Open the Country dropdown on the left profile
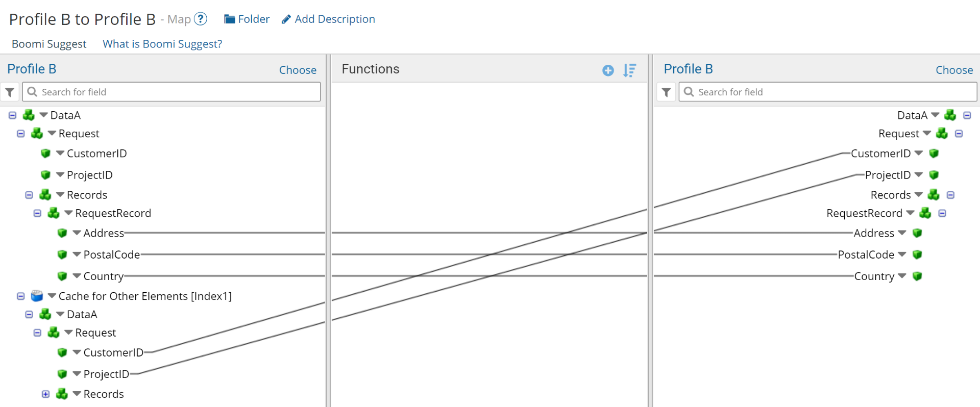This screenshot has height=407, width=980. coord(77,276)
